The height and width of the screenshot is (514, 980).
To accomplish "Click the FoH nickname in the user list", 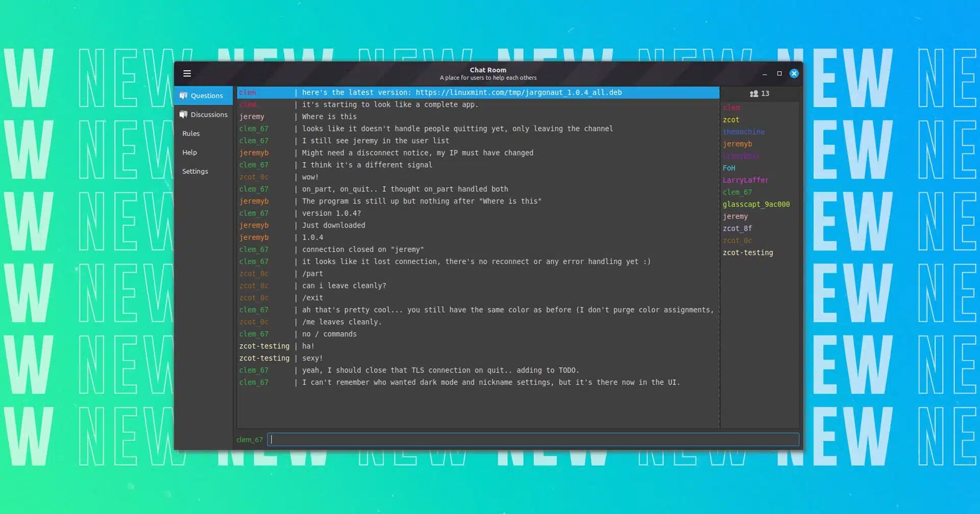I will point(729,168).
